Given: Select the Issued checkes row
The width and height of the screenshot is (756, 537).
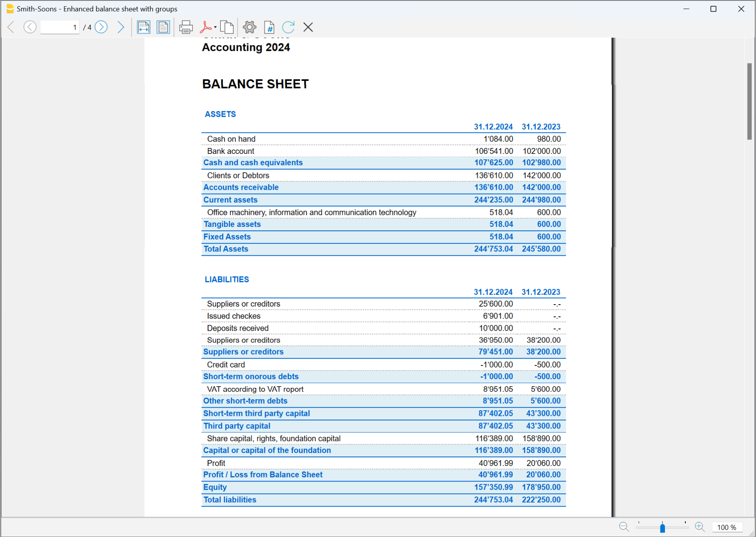Looking at the screenshot, I should [383, 316].
